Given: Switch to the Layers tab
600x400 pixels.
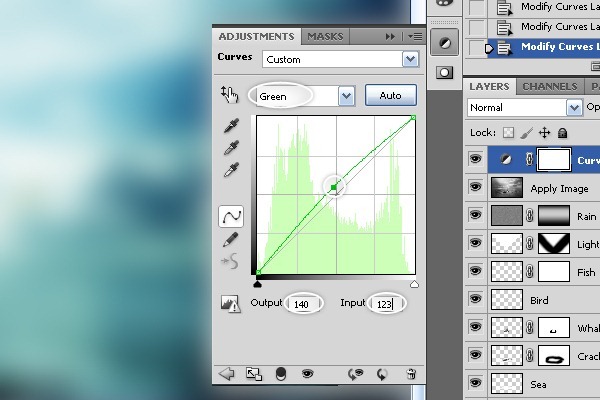Looking at the screenshot, I should 489,87.
